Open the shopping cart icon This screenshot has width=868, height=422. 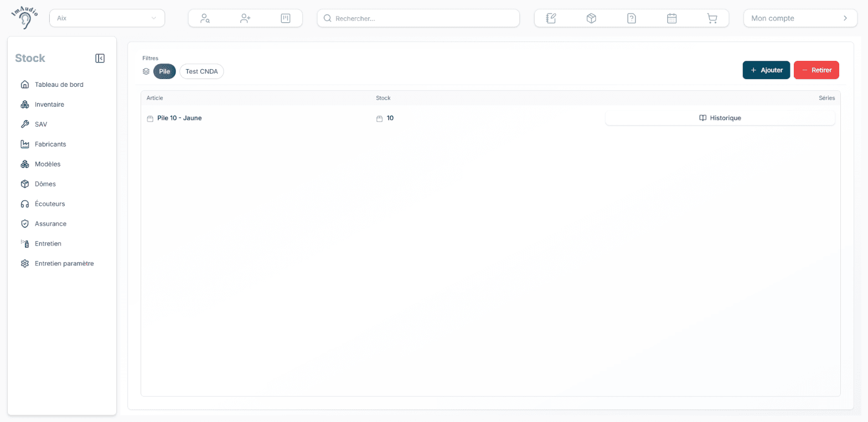(x=712, y=18)
